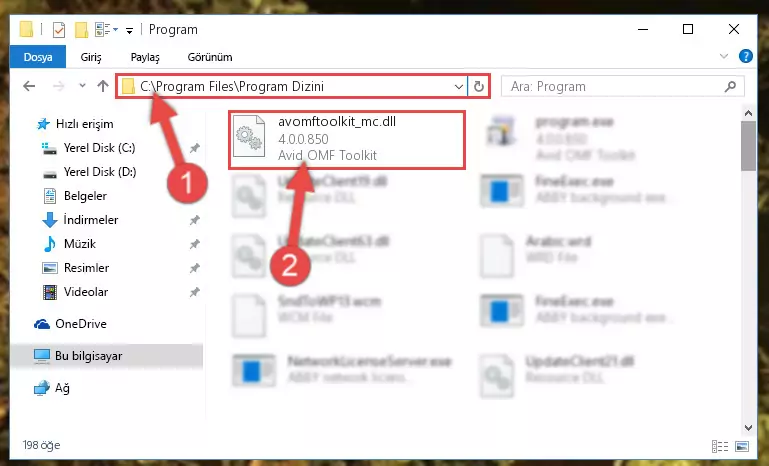Expand the ribbon with the chevron
This screenshot has width=769, height=466.
click(x=723, y=56)
